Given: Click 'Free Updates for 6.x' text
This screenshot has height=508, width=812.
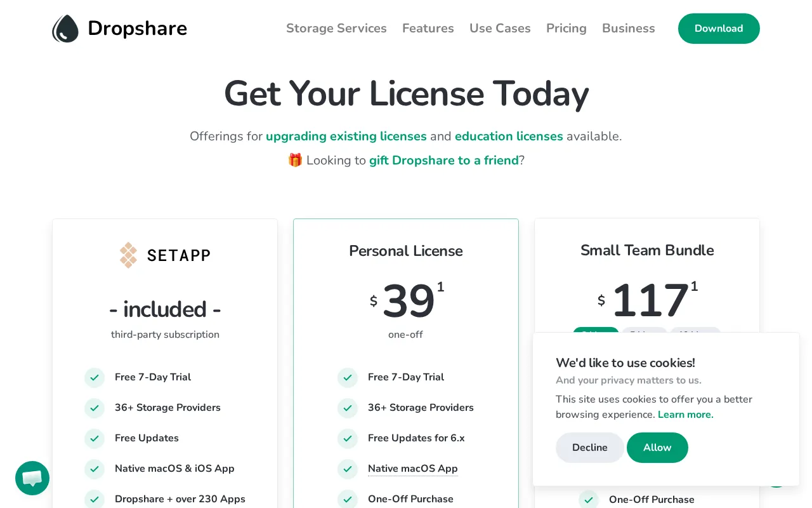Looking at the screenshot, I should click(416, 438).
